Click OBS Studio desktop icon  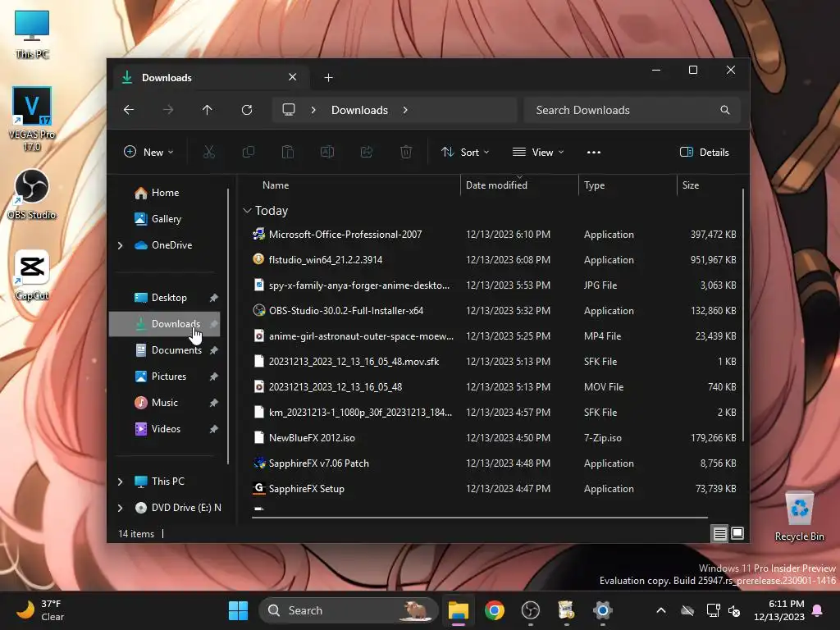(x=32, y=194)
